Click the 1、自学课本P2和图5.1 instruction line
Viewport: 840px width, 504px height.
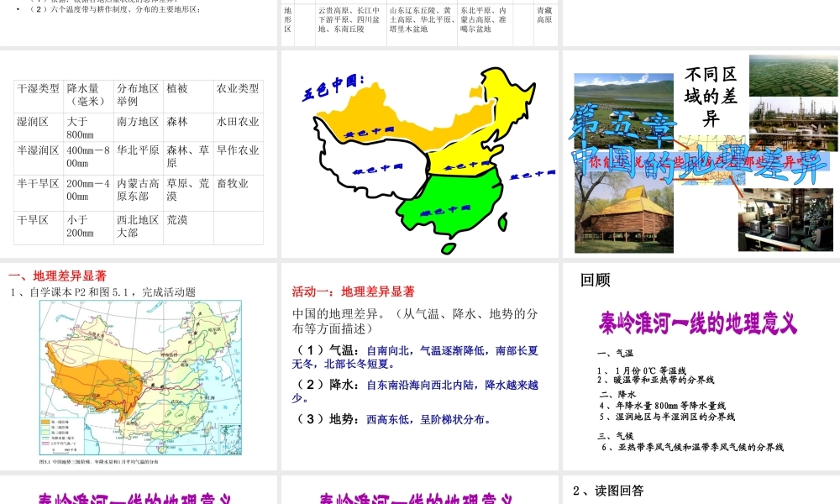(102, 292)
